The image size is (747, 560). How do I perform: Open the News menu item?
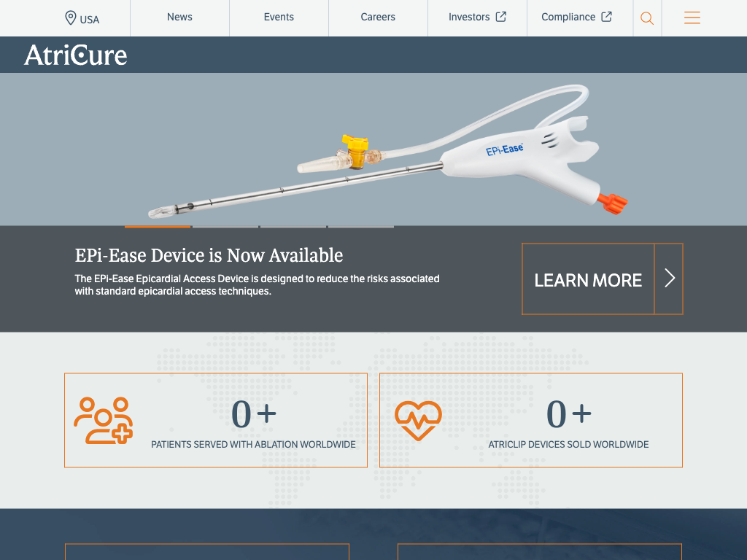pos(179,17)
